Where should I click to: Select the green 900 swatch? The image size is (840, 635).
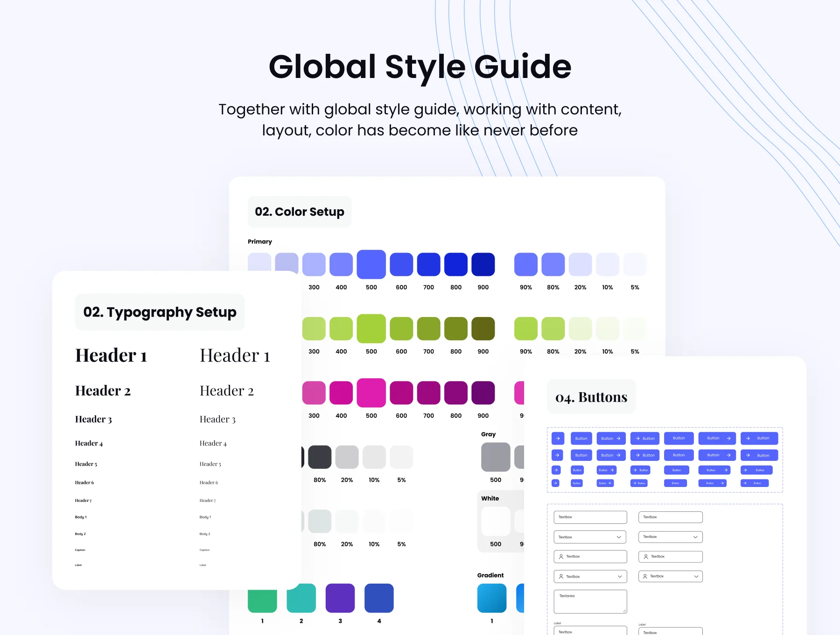tap(483, 329)
